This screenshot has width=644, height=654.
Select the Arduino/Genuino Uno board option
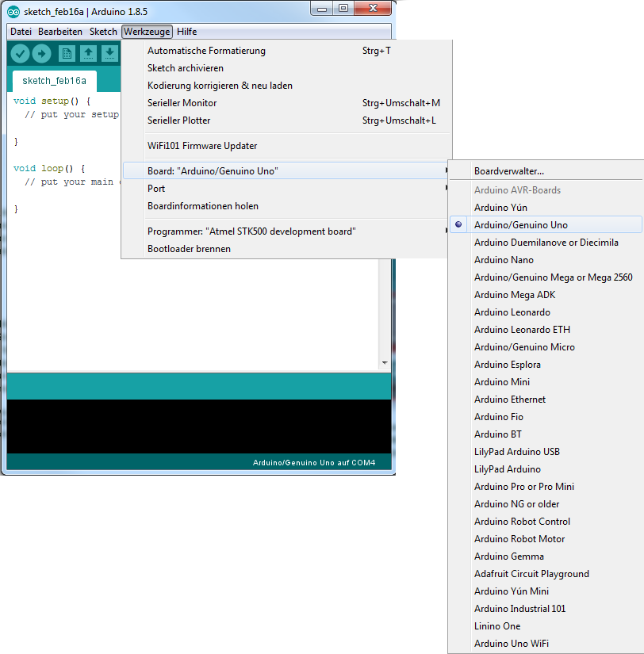[x=520, y=225]
